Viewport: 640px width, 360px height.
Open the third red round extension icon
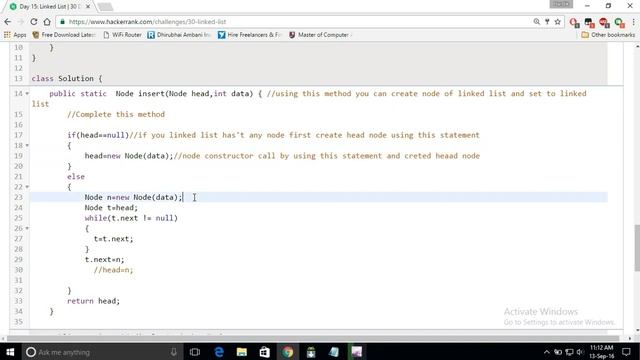coord(604,22)
